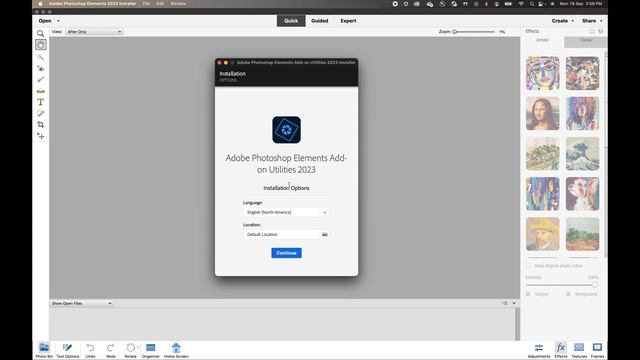This screenshot has height=360, width=640.
Task: Apply the dog portrait painting effect
Action: click(582, 194)
